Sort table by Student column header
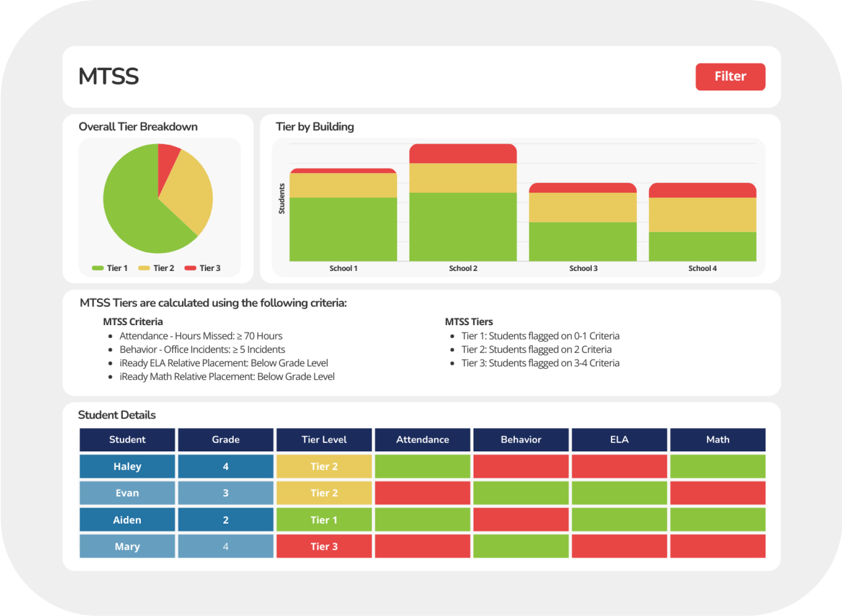The width and height of the screenshot is (842, 616). (x=127, y=440)
